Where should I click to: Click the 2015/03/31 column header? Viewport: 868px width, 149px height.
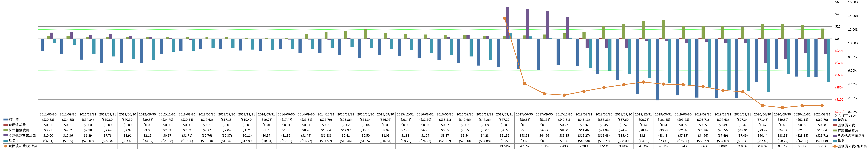[x=346, y=114]
